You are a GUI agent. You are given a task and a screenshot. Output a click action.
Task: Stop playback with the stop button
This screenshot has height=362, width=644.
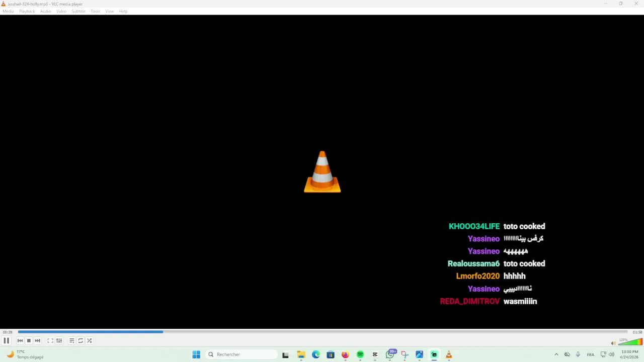point(29,340)
